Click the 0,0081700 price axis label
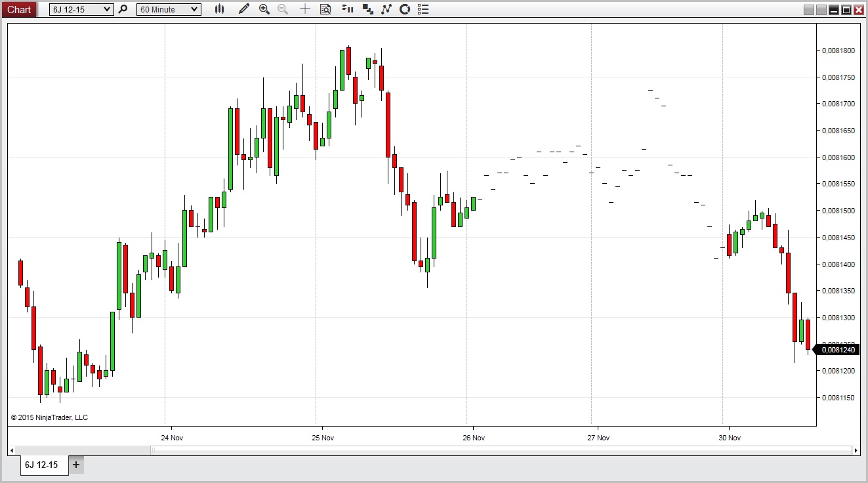Screen dimensions: 868x483 tap(837, 104)
